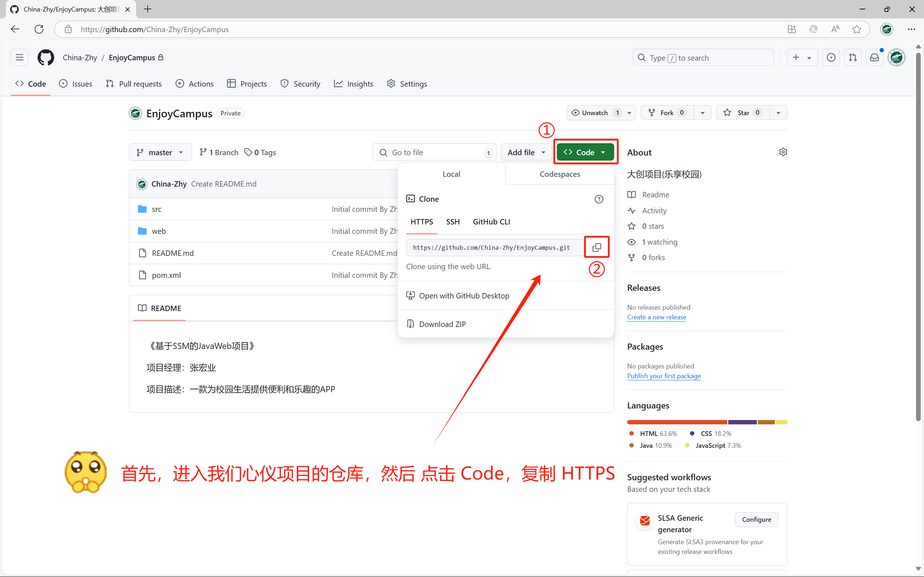Click Publish your first package link
The image size is (924, 577).
point(664,376)
